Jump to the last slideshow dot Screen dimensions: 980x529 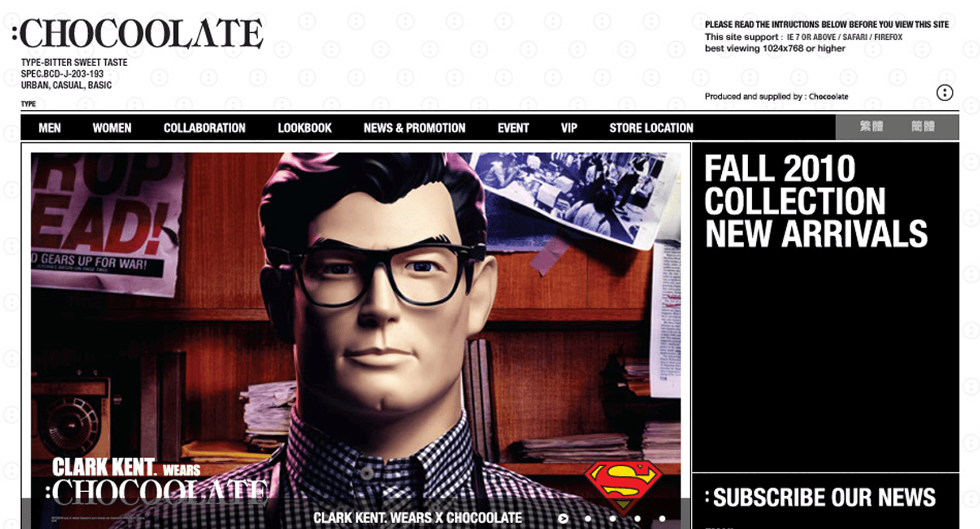662,519
